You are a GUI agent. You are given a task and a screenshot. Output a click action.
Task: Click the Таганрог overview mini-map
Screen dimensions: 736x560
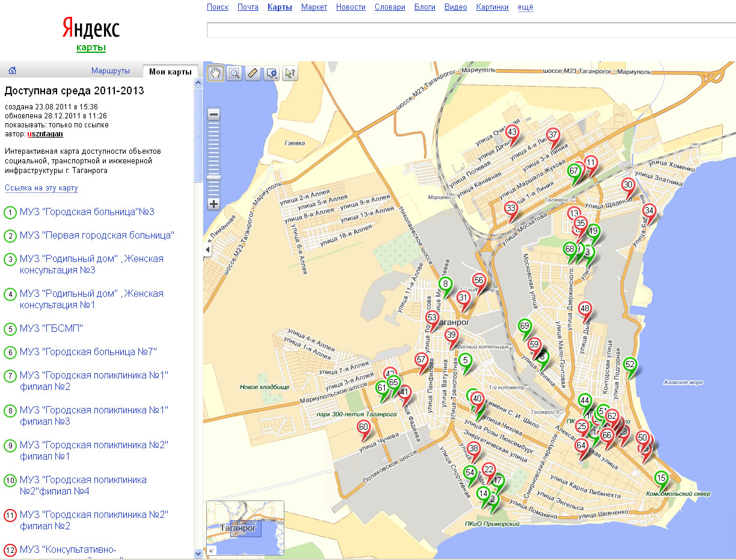(245, 528)
